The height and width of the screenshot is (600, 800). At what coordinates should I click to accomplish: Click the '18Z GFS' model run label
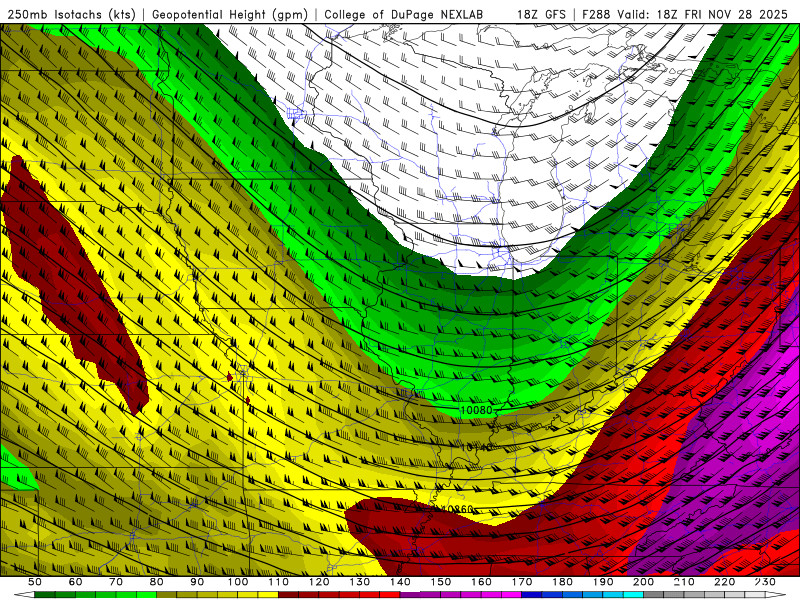point(541,14)
